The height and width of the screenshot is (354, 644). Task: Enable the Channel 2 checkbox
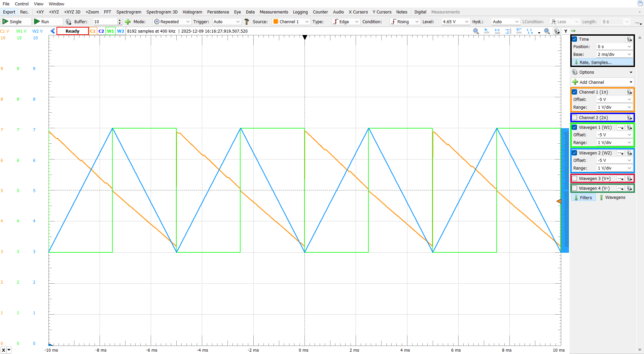click(575, 118)
